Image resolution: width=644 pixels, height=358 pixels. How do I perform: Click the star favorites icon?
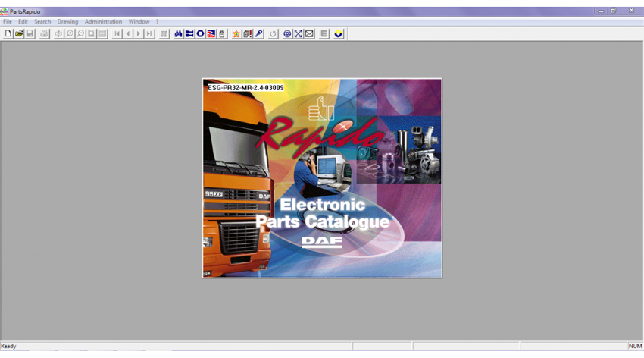(x=236, y=33)
